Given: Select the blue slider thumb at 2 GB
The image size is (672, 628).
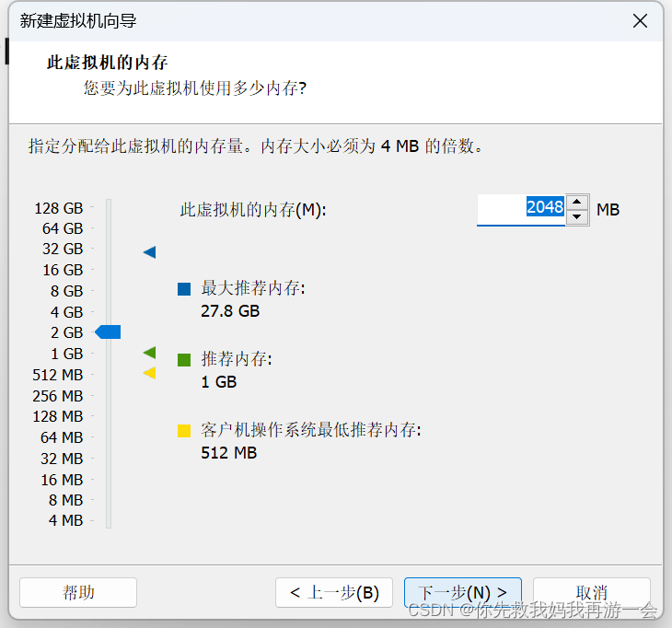Looking at the screenshot, I should (108, 331).
